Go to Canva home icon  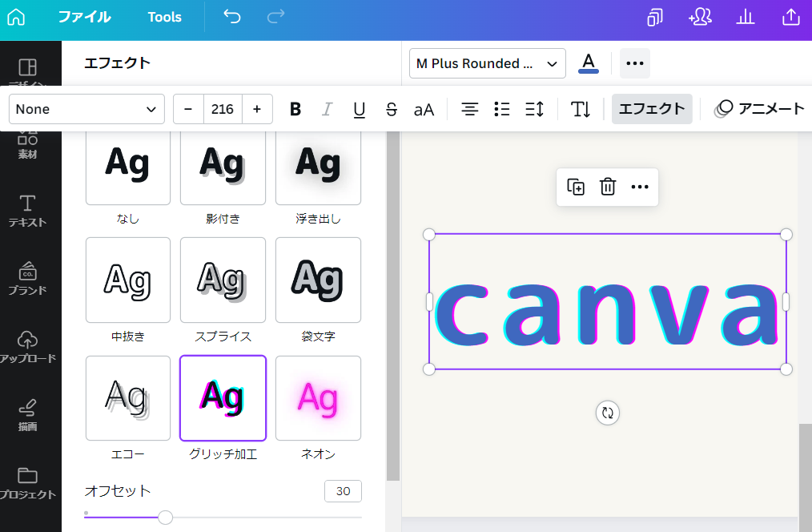pos(16,17)
